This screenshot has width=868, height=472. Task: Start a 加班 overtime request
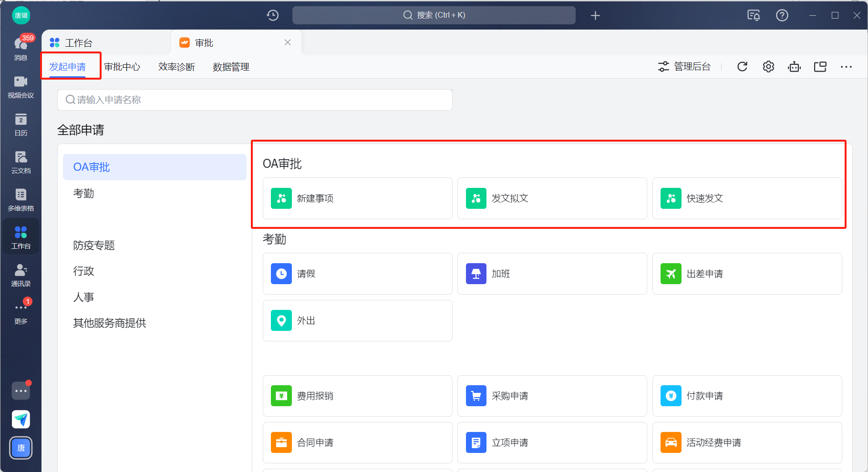(x=552, y=274)
